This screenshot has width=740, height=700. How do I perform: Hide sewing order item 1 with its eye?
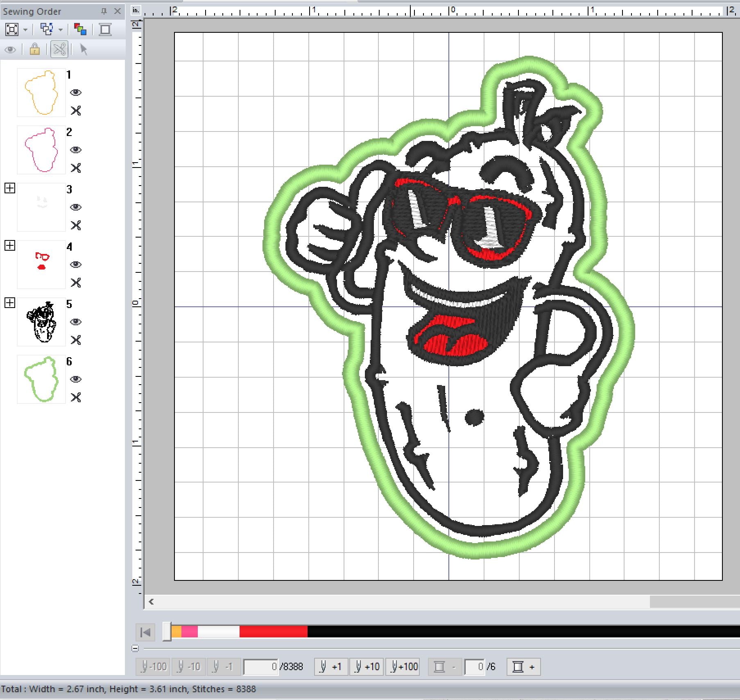76,93
